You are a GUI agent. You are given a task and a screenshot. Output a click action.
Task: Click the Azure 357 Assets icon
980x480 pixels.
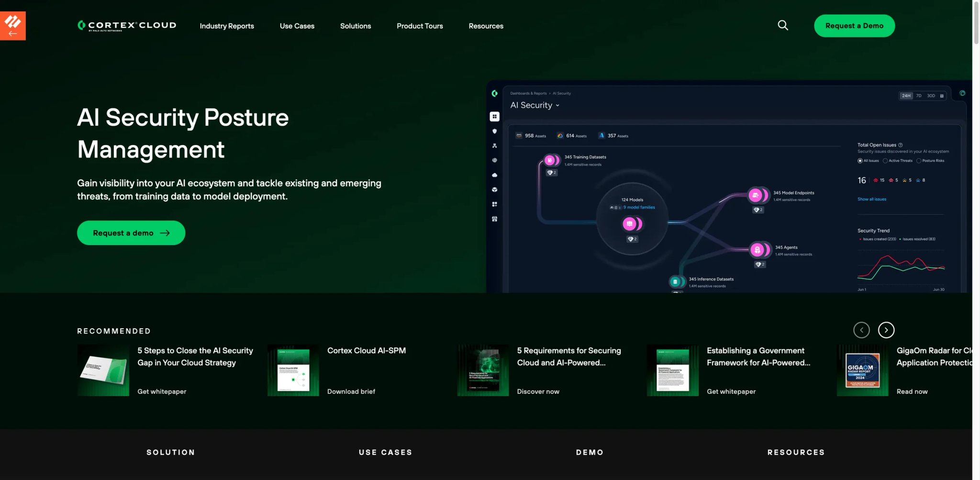[601, 135]
